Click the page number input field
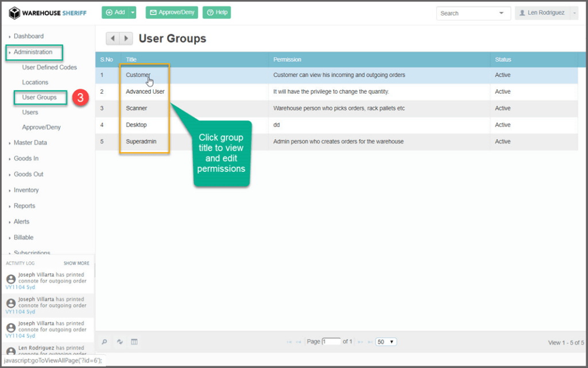Image resolution: width=588 pixels, height=368 pixels. 331,342
